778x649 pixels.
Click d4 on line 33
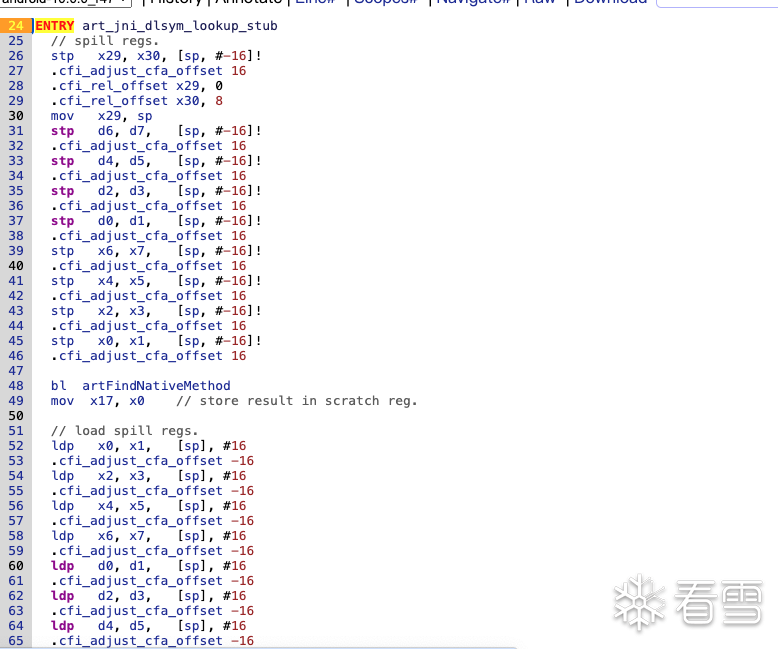[x=106, y=161]
